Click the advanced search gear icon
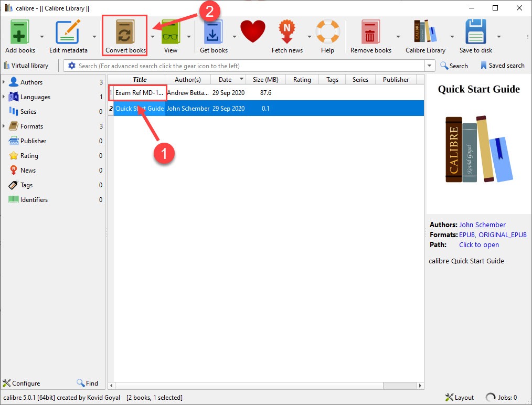This screenshot has height=405, width=532. pos(71,66)
